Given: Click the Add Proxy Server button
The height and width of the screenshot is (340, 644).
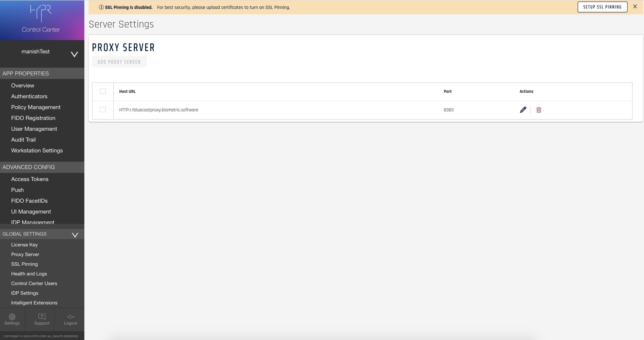Looking at the screenshot, I should click(119, 62).
